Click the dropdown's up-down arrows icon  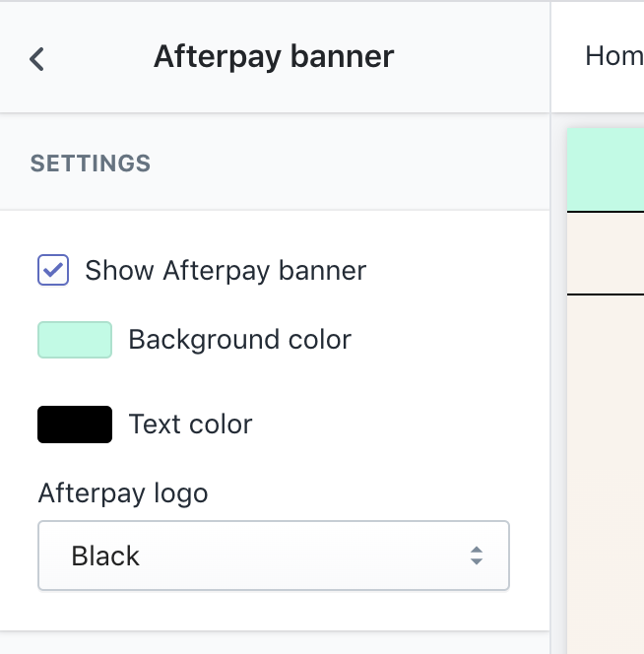(x=477, y=556)
